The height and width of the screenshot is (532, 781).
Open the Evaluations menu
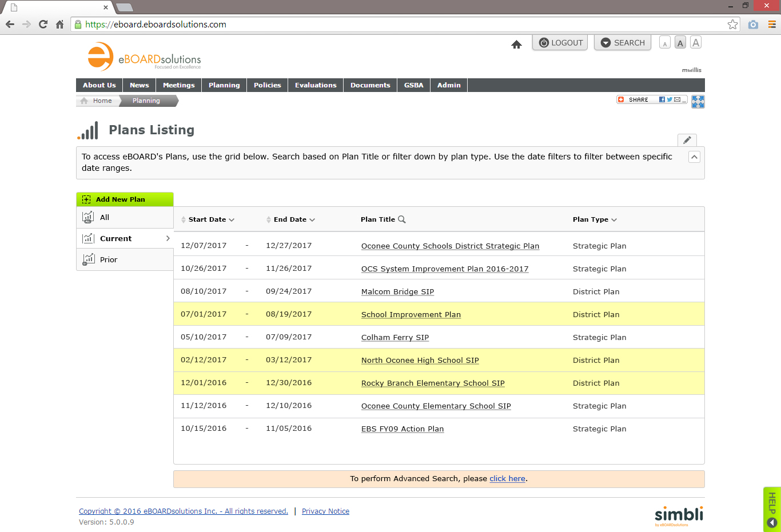point(315,85)
